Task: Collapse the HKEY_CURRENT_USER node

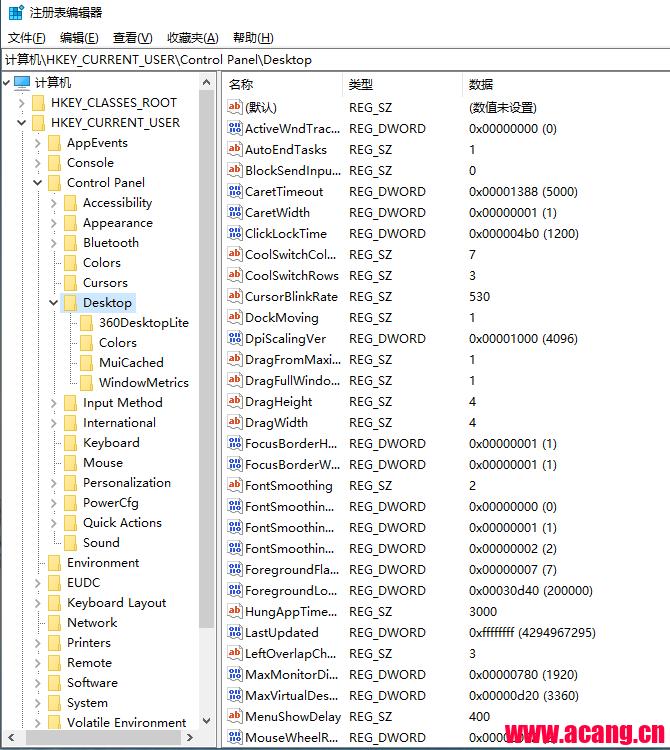Action: tap(22, 123)
